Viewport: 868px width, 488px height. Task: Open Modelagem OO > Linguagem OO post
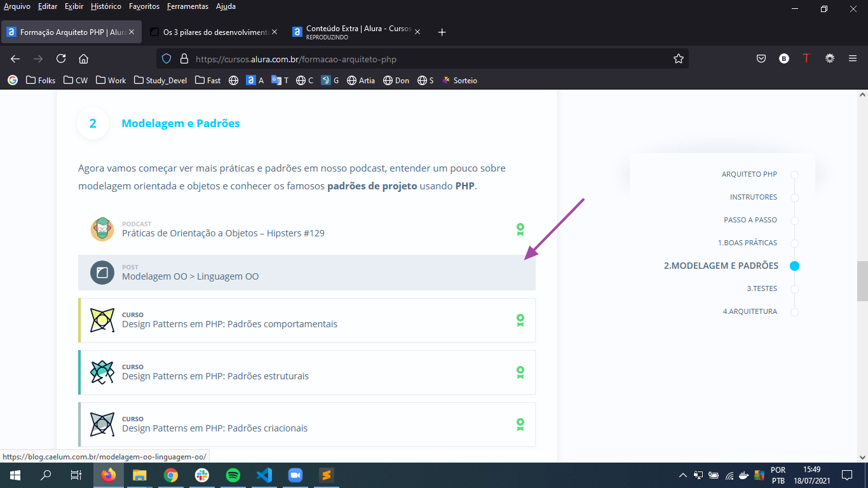click(307, 273)
